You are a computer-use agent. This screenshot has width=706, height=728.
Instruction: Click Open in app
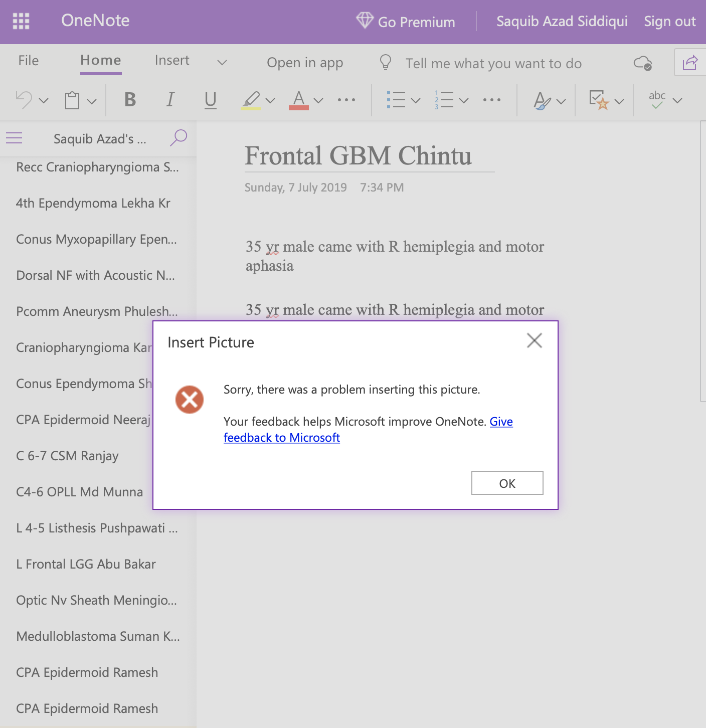pyautogui.click(x=305, y=63)
